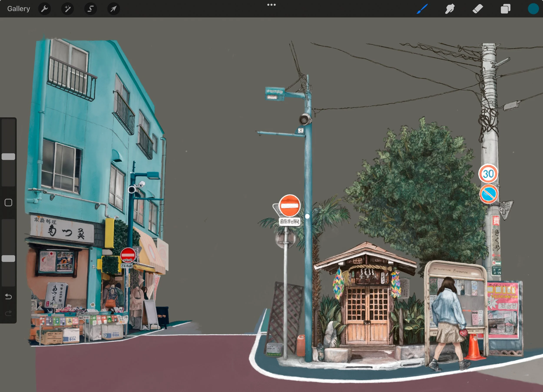
Task: Tap the orange traffic cone in the artwork
Action: pyautogui.click(x=475, y=348)
